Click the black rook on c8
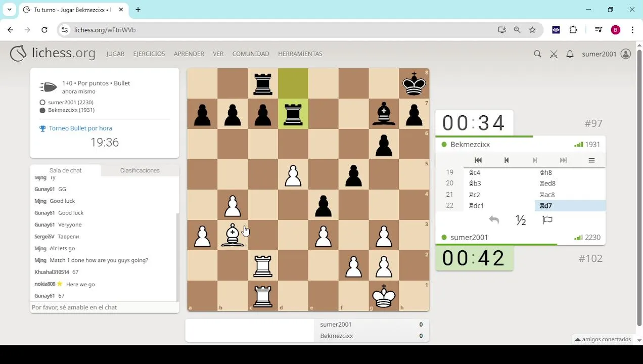Image resolution: width=643 pixels, height=364 pixels. point(263,83)
